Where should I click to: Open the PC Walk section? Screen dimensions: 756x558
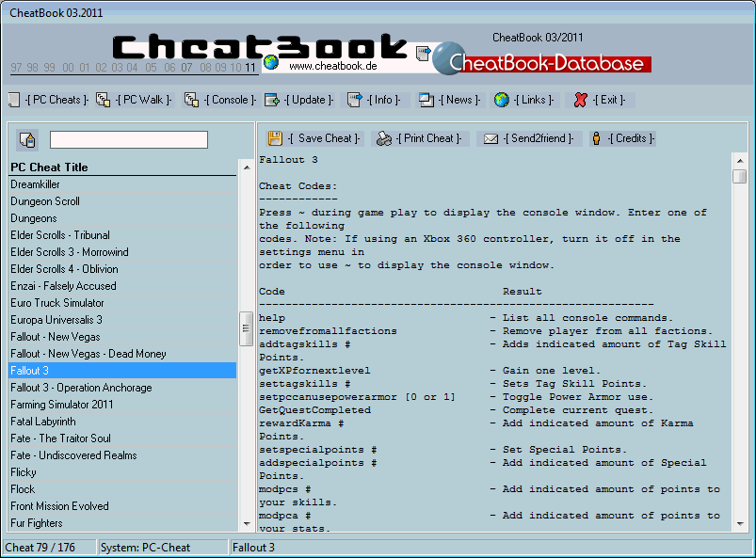pyautogui.click(x=144, y=100)
